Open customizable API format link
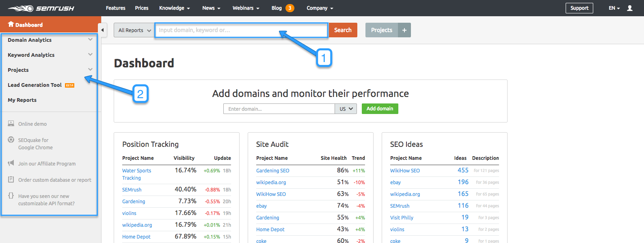644x243 pixels. [x=46, y=200]
